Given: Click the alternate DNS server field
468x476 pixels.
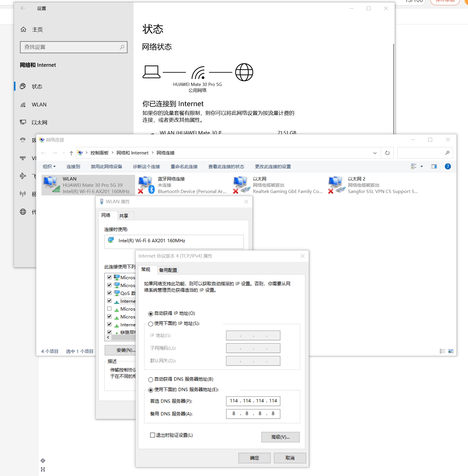Looking at the screenshot, I should coord(253,413).
